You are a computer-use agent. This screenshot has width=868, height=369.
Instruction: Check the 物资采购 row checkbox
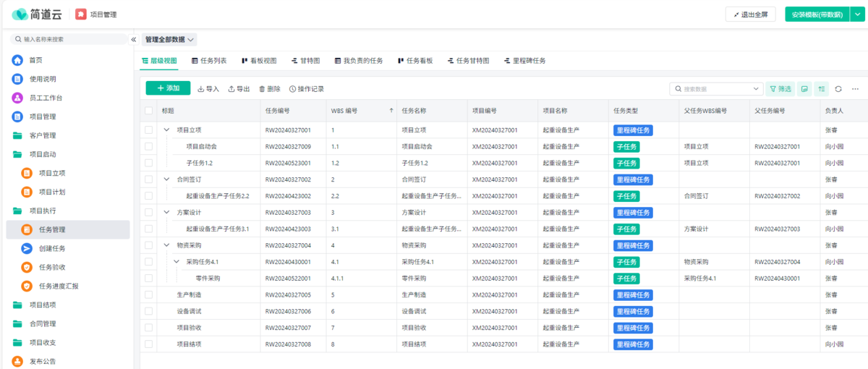(x=149, y=245)
